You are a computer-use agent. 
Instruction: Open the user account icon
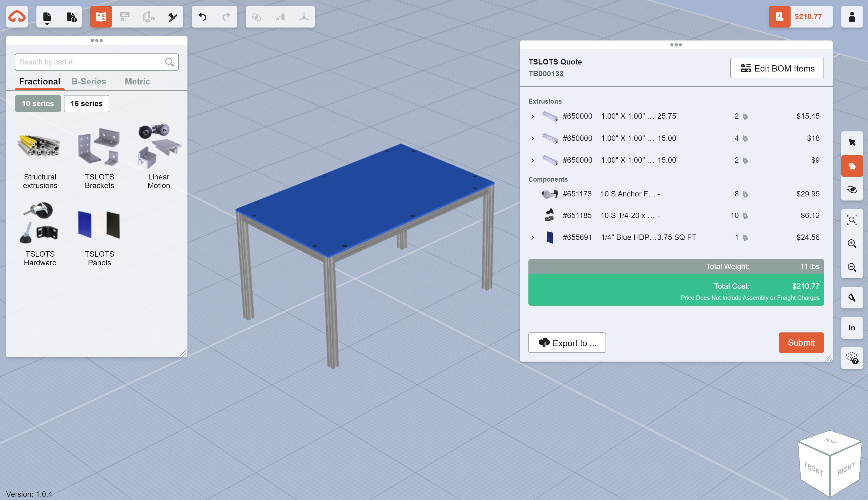[852, 17]
